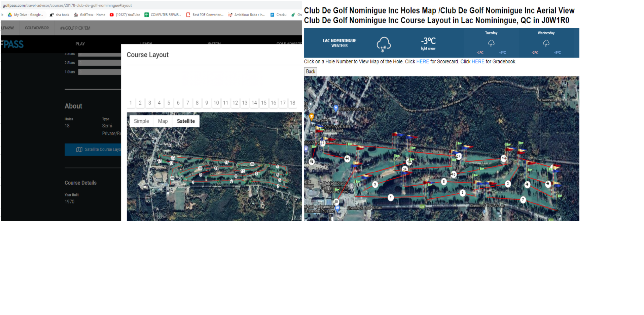The image size is (644, 315).
Task: Click Wednesday's forecast cloud icon
Action: [x=546, y=43]
